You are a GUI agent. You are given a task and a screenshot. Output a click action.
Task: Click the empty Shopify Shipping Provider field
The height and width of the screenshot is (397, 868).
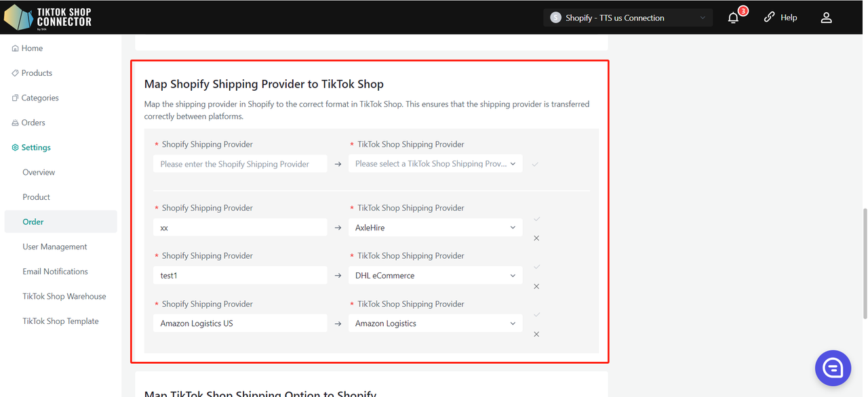(x=240, y=164)
